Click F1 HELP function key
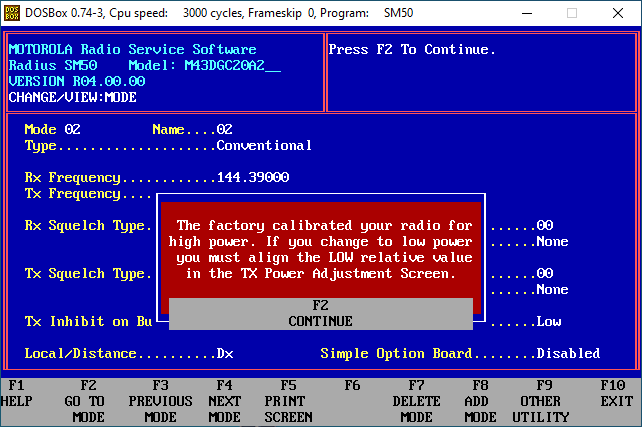 pos(16,393)
